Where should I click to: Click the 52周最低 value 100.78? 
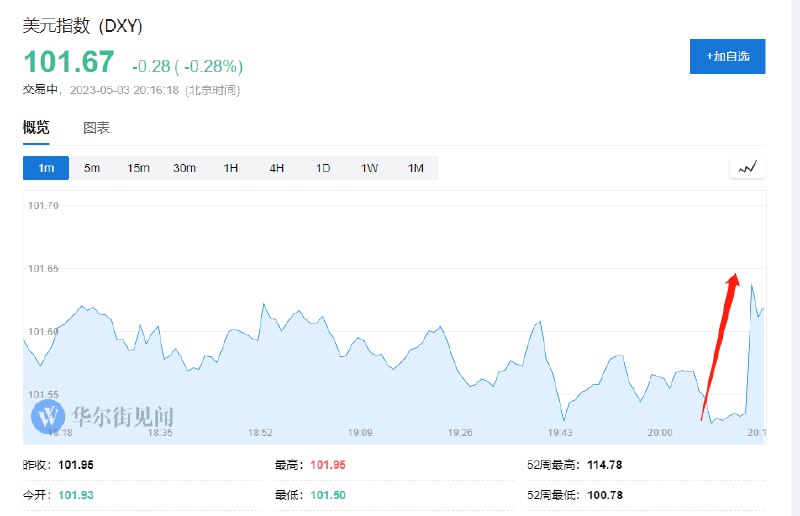tap(605, 495)
